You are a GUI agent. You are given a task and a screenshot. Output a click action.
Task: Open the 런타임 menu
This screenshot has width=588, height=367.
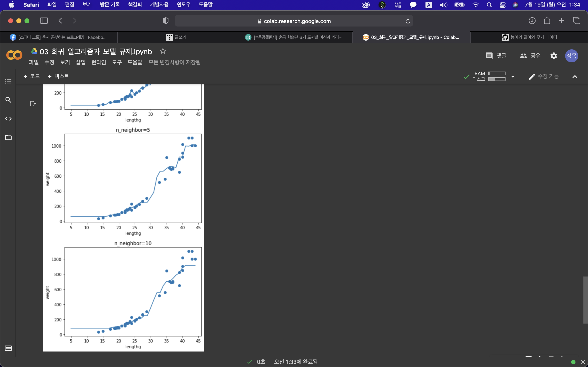click(x=98, y=62)
